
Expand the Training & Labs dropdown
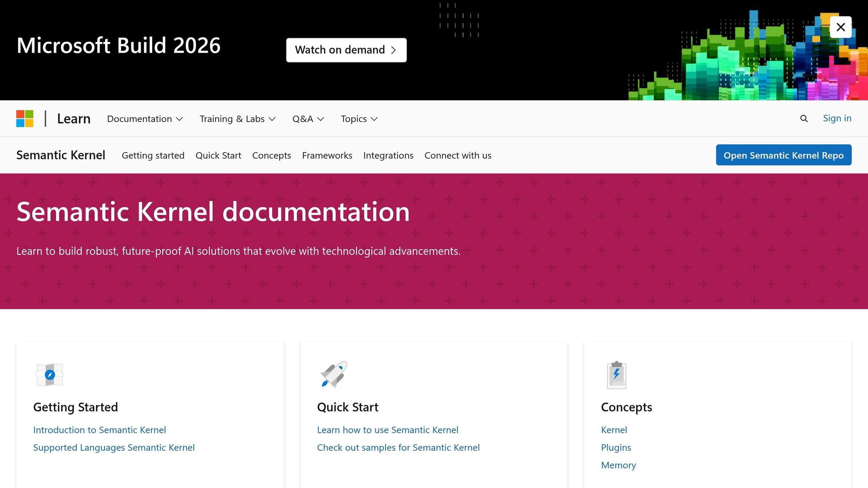click(238, 119)
